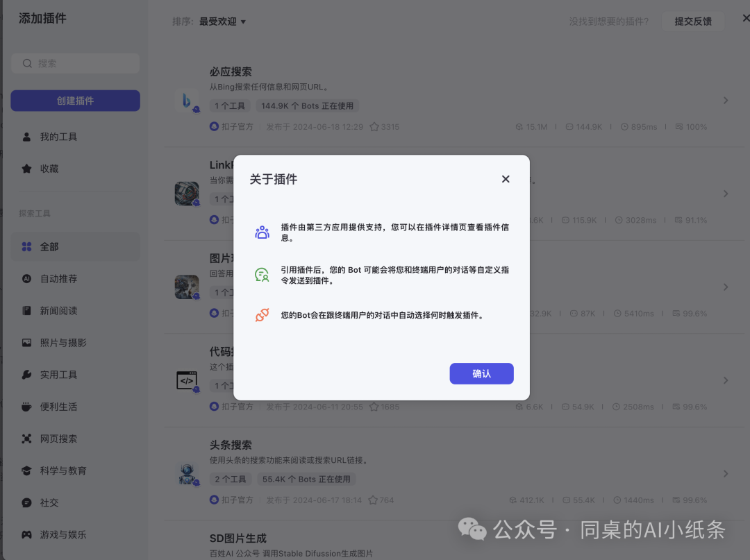Click the 实用工具 wrench icon
750x560 pixels.
[x=25, y=374]
